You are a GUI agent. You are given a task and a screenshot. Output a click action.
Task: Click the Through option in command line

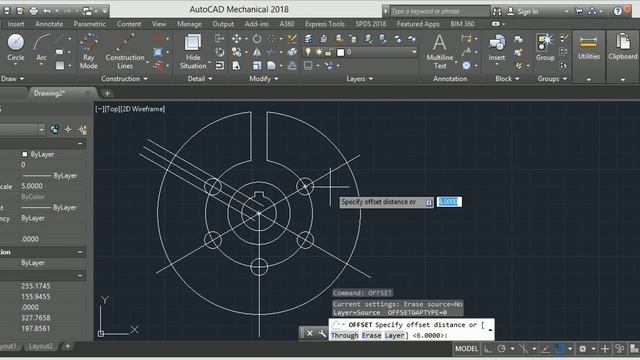[344, 335]
